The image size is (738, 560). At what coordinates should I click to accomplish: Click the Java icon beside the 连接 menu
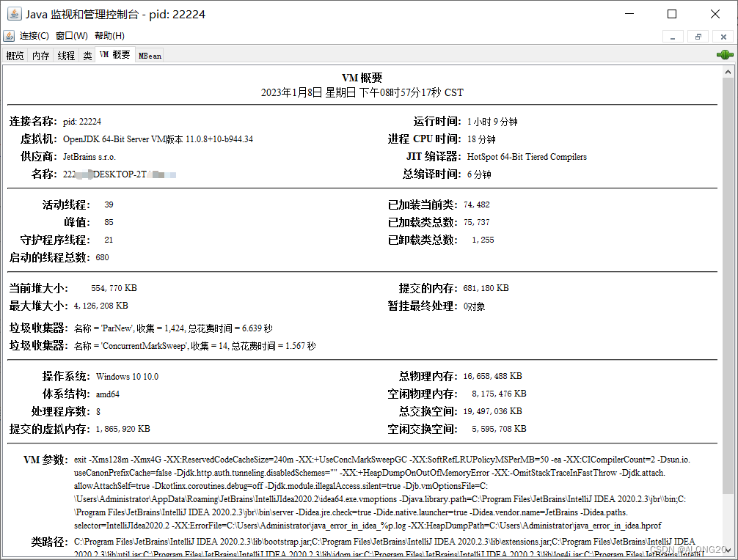[9, 36]
